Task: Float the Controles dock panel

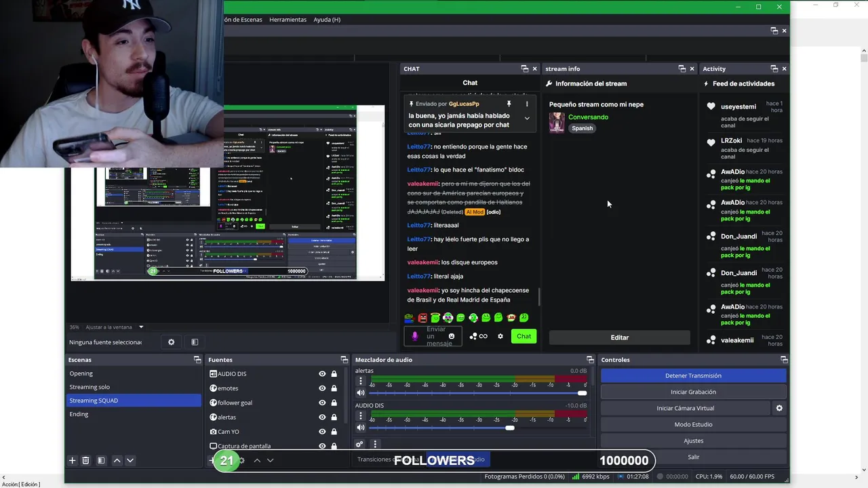Action: (x=784, y=360)
